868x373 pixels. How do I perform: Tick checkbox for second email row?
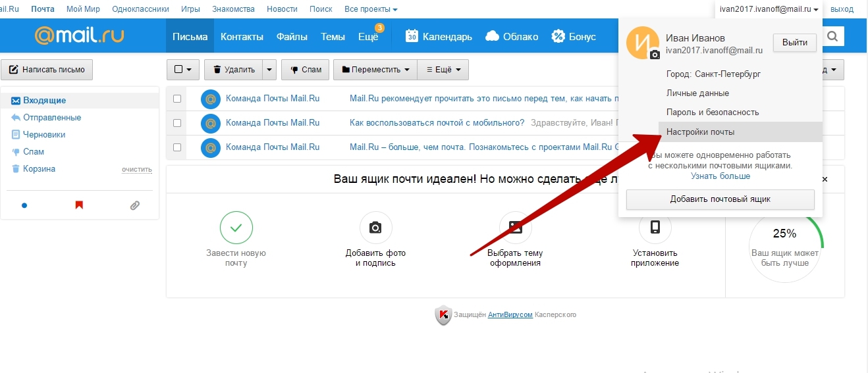tap(177, 123)
